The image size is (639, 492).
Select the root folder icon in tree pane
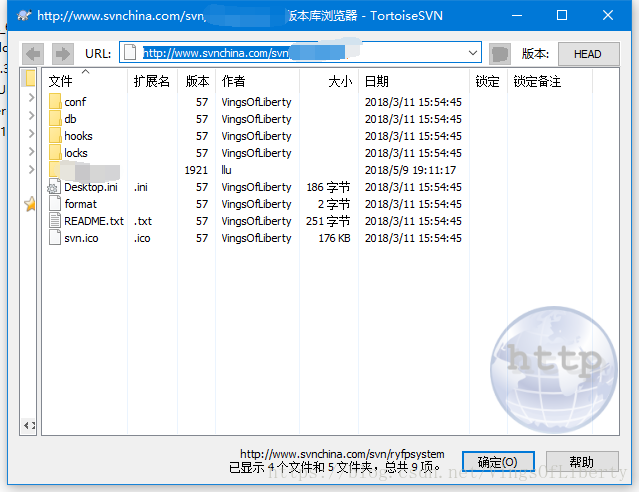click(30, 78)
